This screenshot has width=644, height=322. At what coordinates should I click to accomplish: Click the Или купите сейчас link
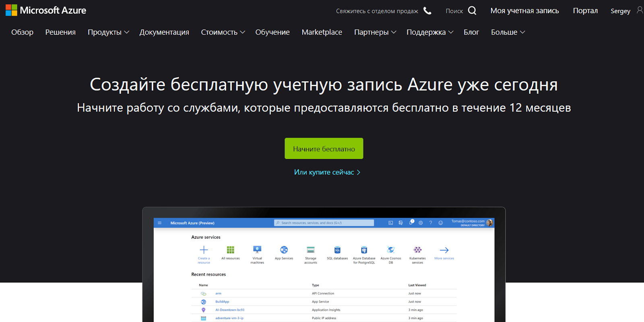tap(327, 172)
